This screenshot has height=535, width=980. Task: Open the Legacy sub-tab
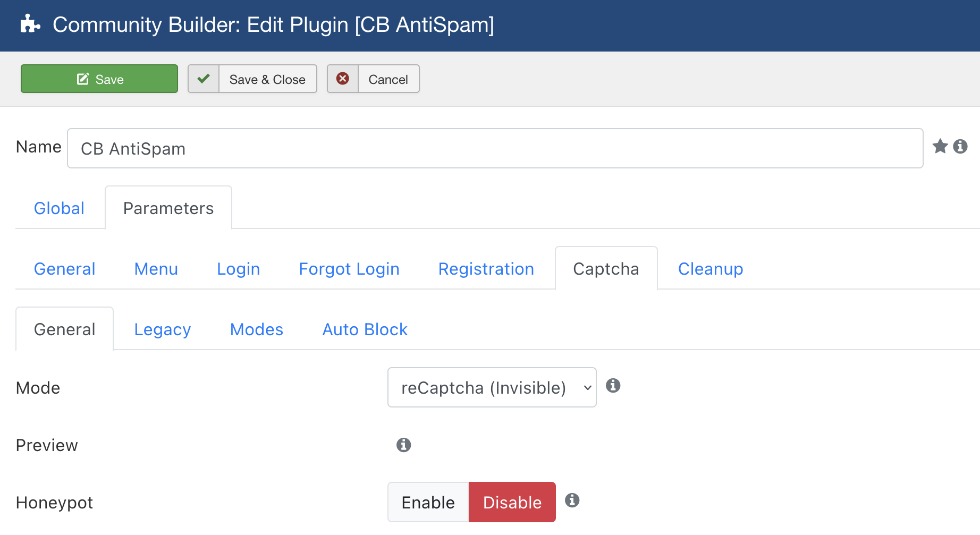tap(163, 329)
